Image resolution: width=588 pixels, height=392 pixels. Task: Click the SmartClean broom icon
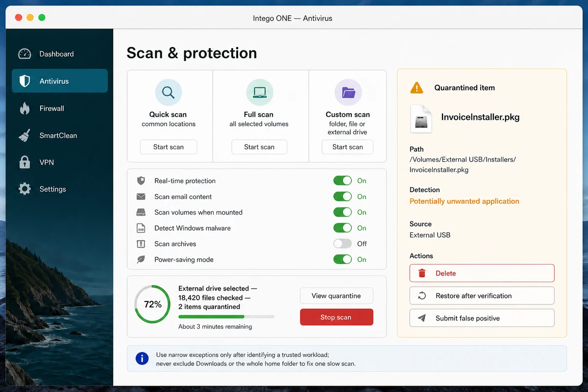24,135
